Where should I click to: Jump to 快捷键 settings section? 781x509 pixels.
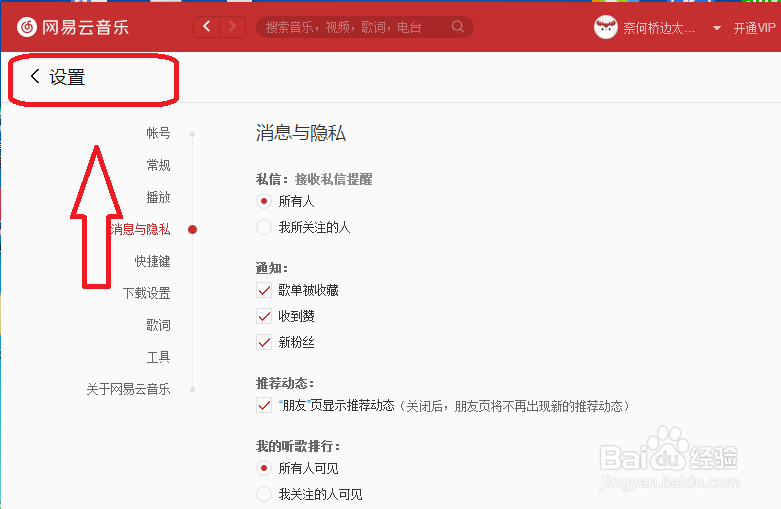click(152, 261)
